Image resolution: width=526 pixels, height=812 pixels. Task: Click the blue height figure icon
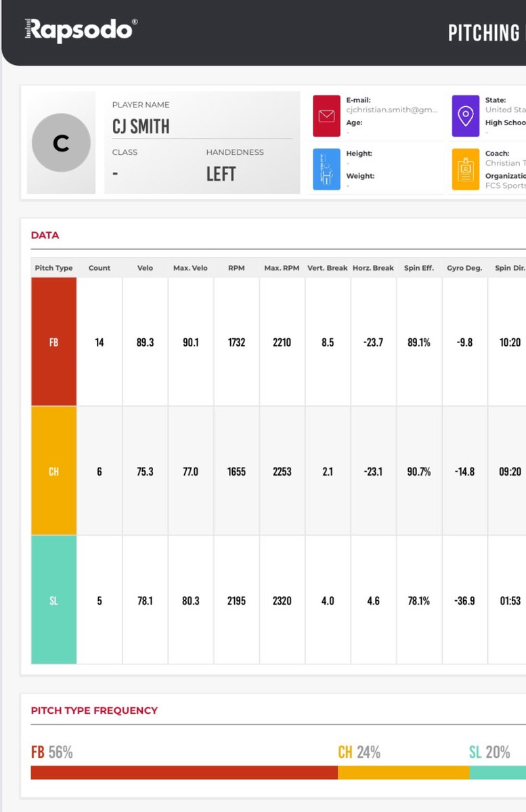(x=326, y=169)
